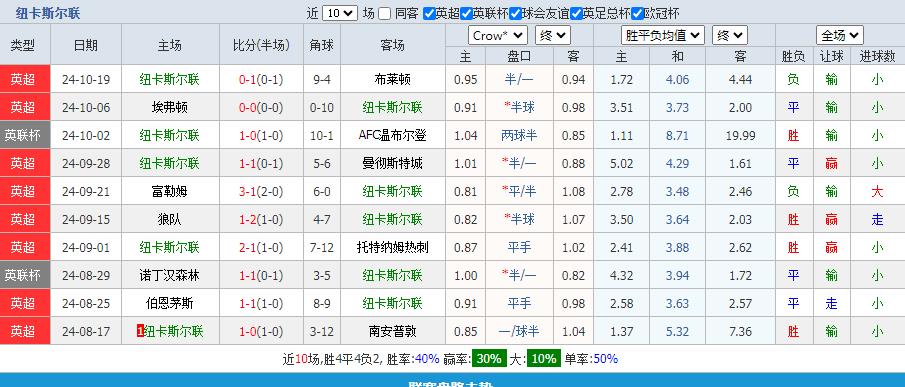Click odds value 8.71 in the table
The width and height of the screenshot is (905, 387).
pos(677,136)
